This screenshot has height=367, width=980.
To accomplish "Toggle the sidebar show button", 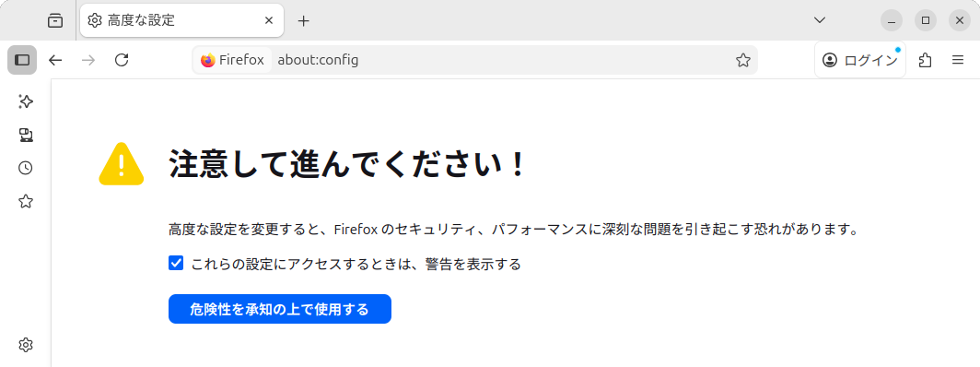I will click(x=22, y=60).
